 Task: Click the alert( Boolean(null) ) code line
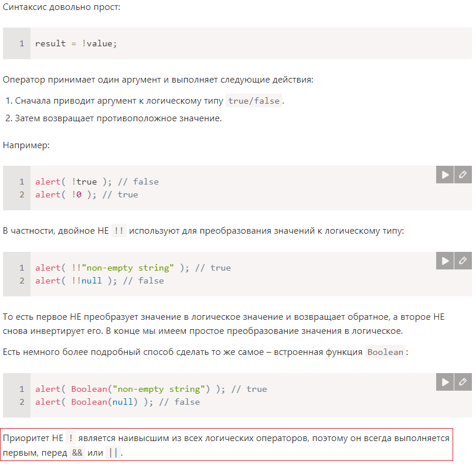(117, 402)
